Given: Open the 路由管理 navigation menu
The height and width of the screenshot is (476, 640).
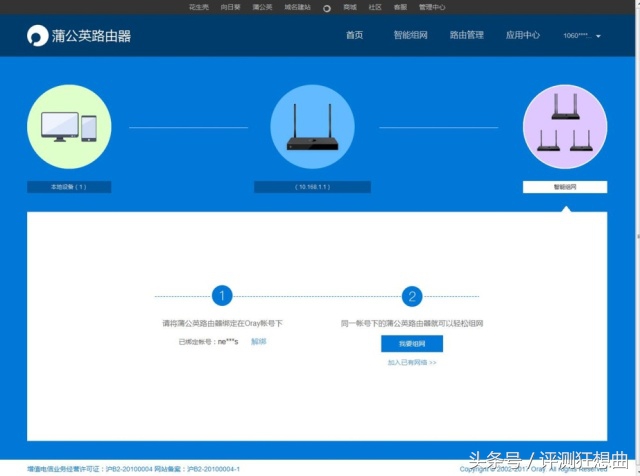Looking at the screenshot, I should tap(467, 35).
